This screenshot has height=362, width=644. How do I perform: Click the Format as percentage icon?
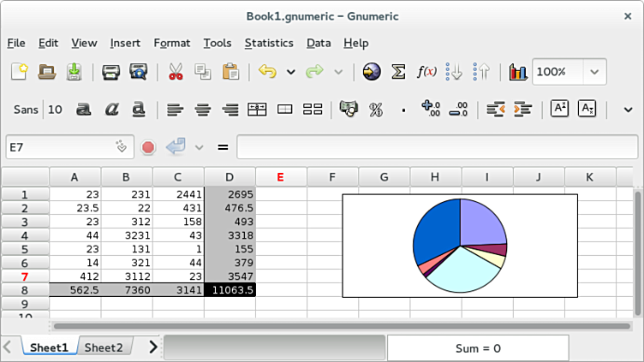coord(375,110)
